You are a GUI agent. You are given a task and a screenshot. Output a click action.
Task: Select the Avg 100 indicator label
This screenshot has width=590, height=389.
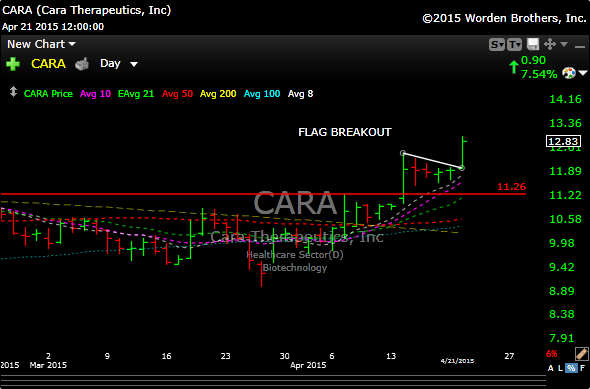262,94
